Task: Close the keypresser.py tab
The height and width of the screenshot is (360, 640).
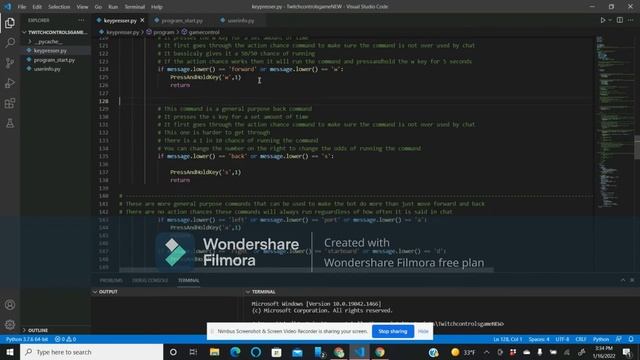Action: 142,20
